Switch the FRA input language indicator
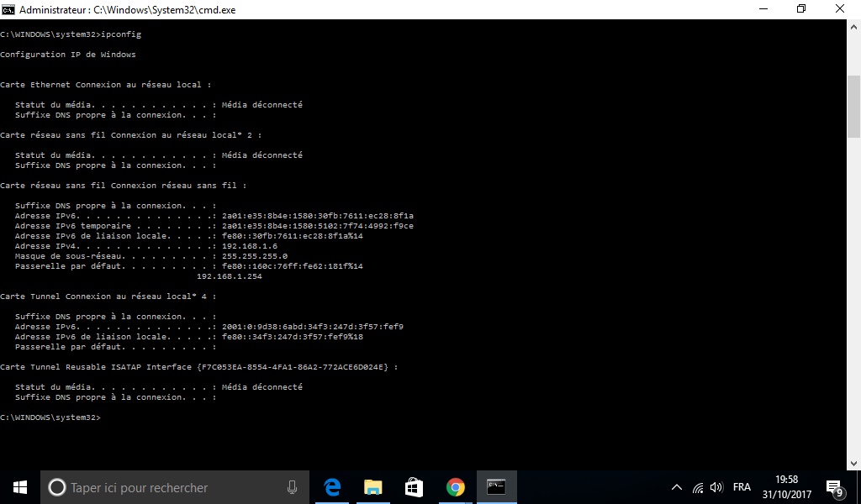The width and height of the screenshot is (861, 504). click(x=742, y=487)
